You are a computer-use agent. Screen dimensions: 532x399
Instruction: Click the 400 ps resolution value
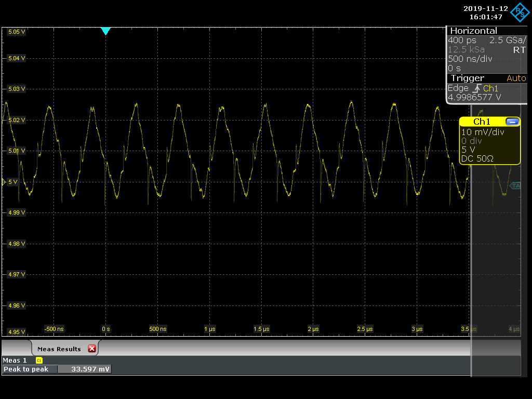(x=462, y=40)
